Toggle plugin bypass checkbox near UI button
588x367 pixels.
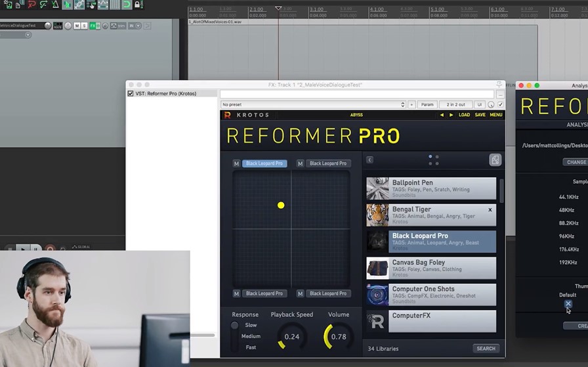click(500, 104)
